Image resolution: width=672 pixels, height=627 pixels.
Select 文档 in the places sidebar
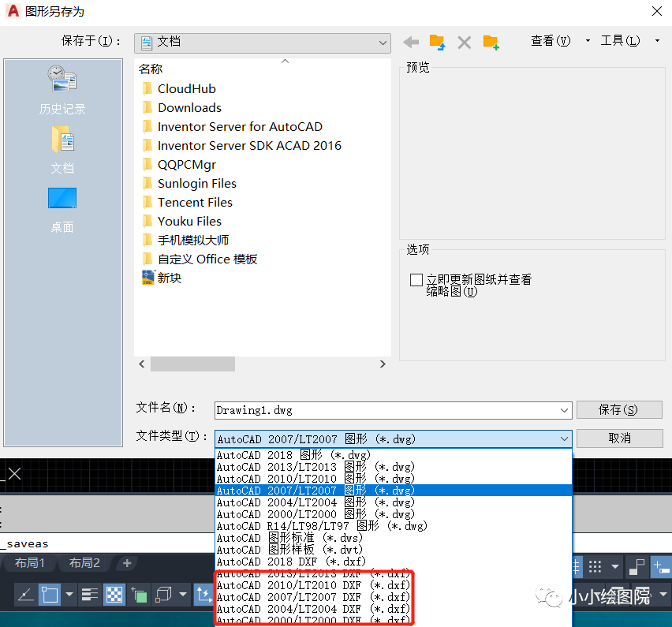tap(62, 150)
